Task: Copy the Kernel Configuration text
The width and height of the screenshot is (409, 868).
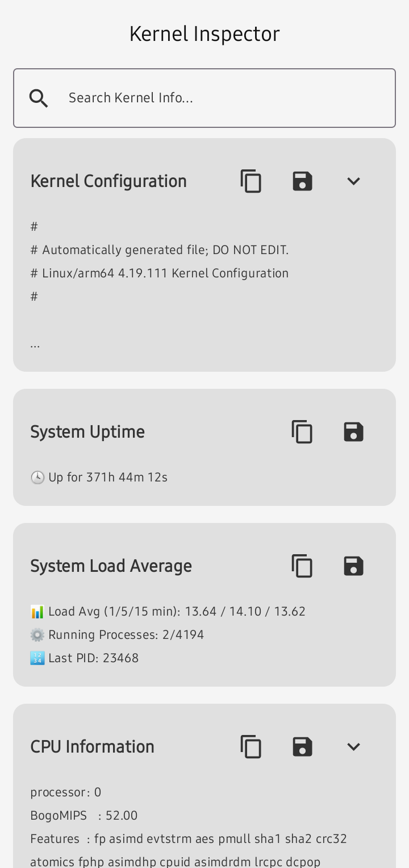Action: (x=251, y=181)
